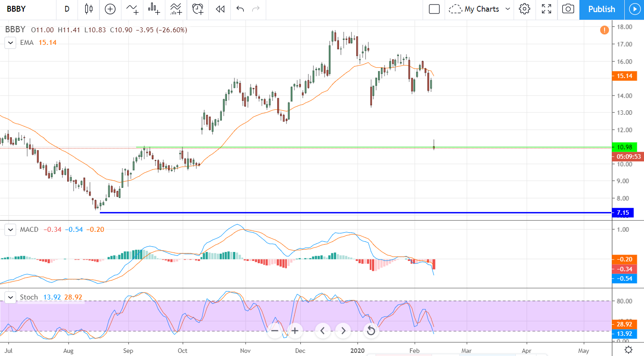The width and height of the screenshot is (644, 356).
Task: Collapse the EMA indicator legend
Action: pos(10,43)
